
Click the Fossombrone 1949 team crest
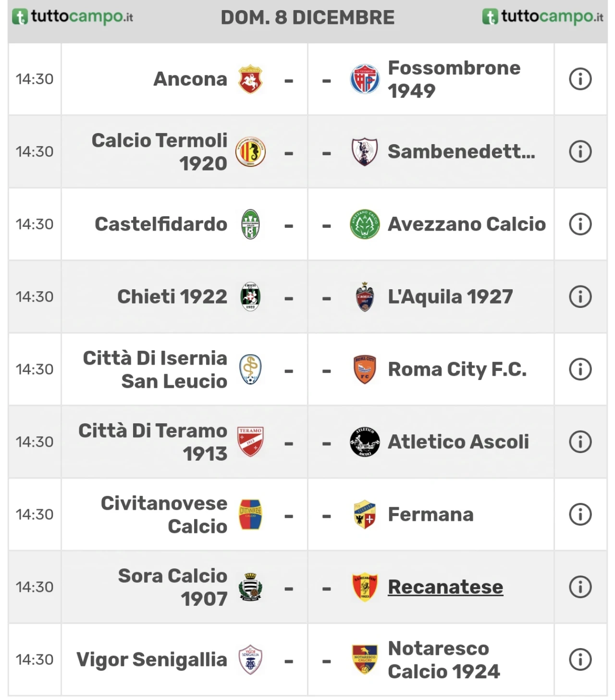point(365,79)
